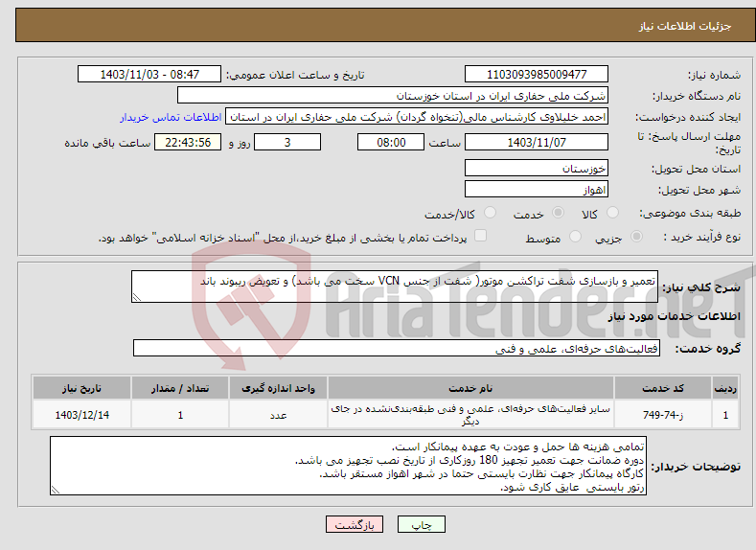Image resolution: width=756 pixels, height=550 pixels.
Task: Click the شرح کلی نیاز description textarea
Action: tap(395, 286)
